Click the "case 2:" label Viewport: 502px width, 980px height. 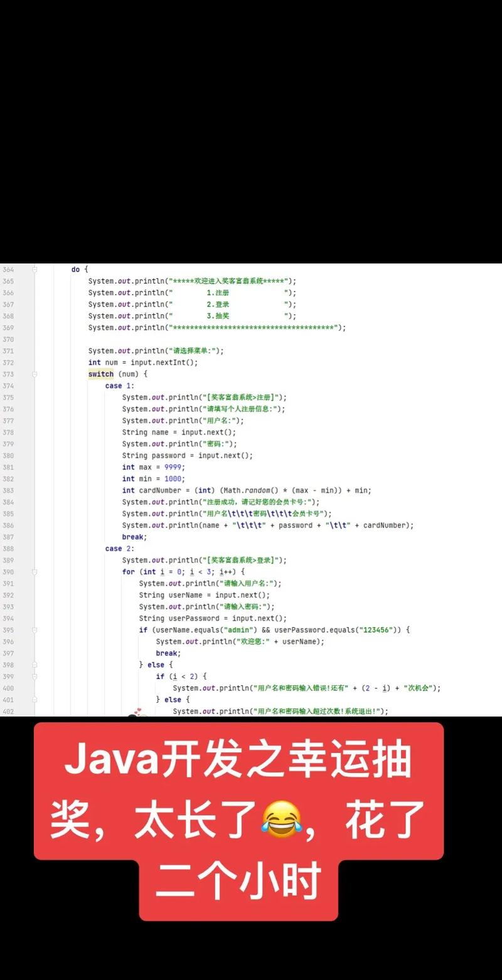119,549
